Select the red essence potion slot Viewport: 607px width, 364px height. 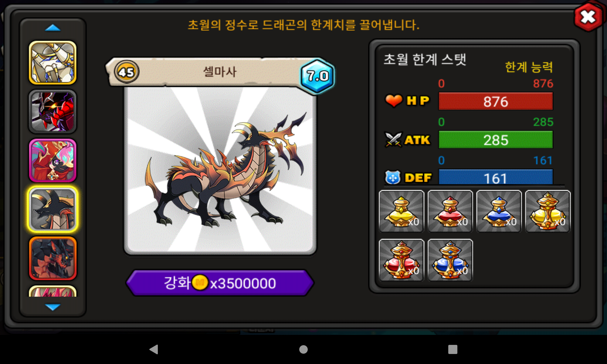coord(450,211)
